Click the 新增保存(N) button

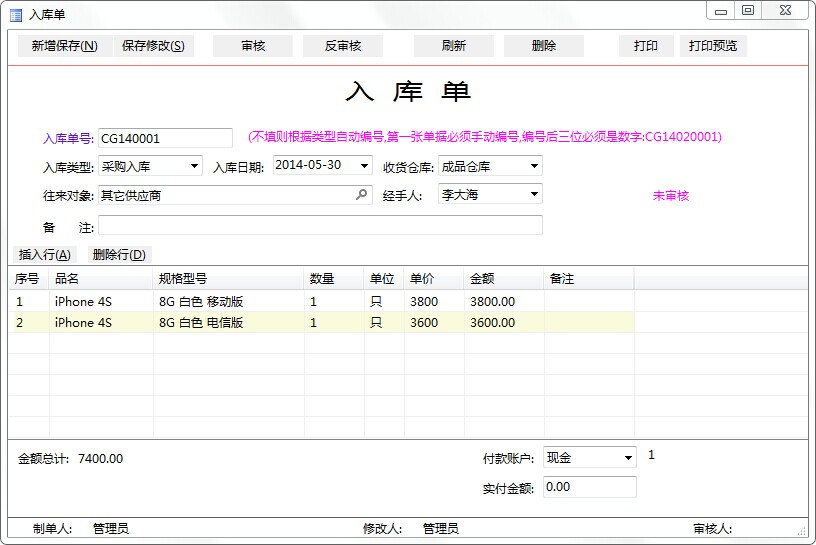click(x=65, y=46)
